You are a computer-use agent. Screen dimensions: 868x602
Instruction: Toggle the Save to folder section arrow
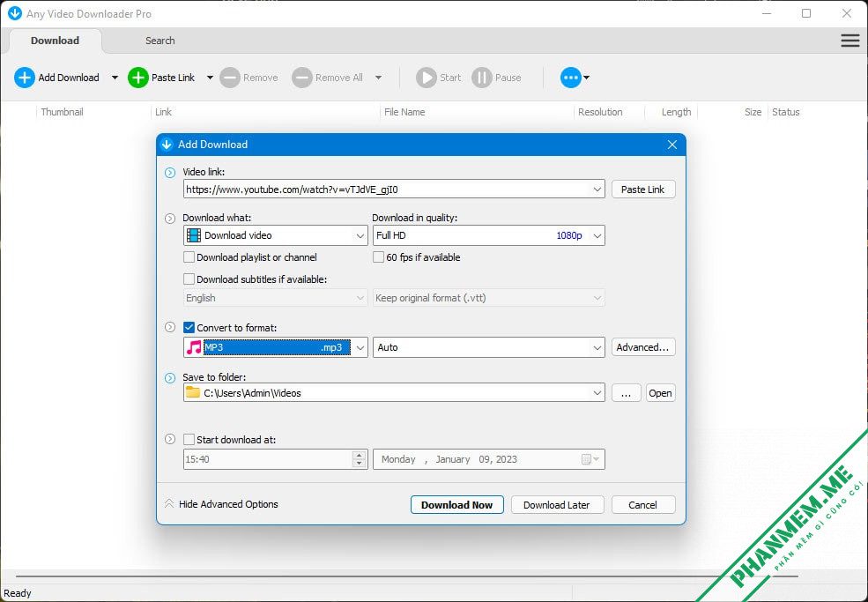(x=170, y=378)
